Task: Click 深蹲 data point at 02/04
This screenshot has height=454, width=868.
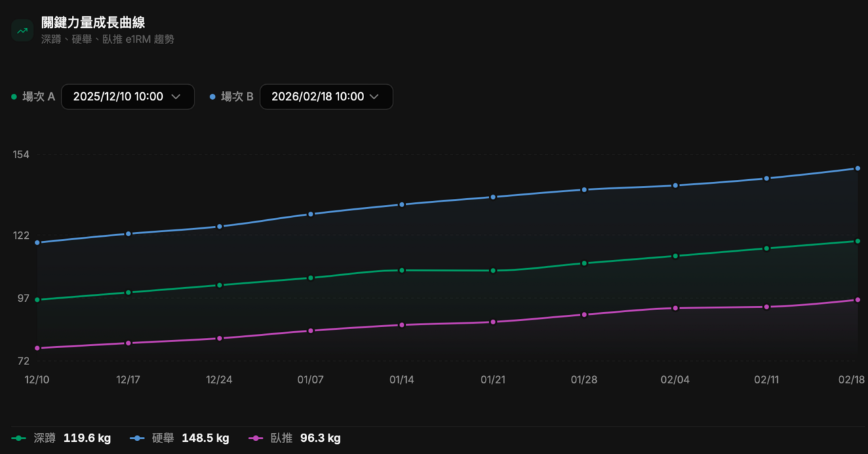Action: pos(675,256)
